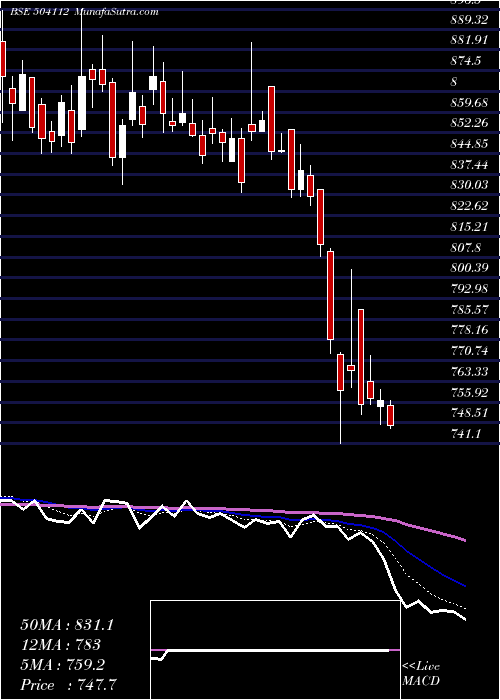Click the tall red candle dropping from 807.8
Image resolution: width=500 pixels, height=700 pixels.
tap(330, 296)
